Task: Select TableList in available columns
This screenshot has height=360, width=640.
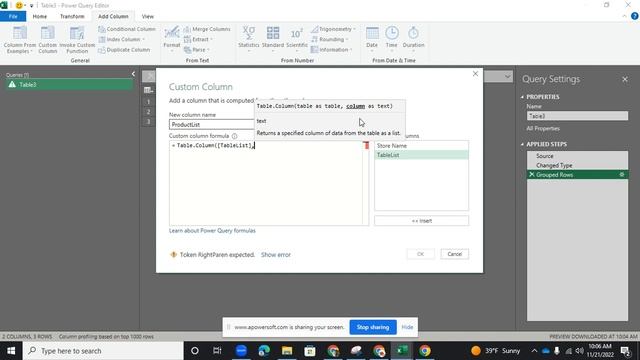Action: click(421, 155)
